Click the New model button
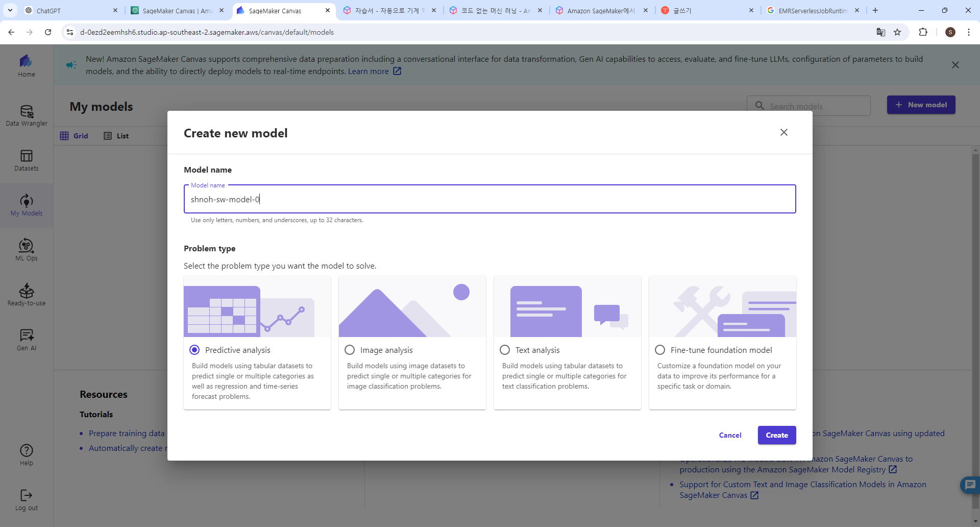The height and width of the screenshot is (527, 980). pyautogui.click(x=921, y=105)
